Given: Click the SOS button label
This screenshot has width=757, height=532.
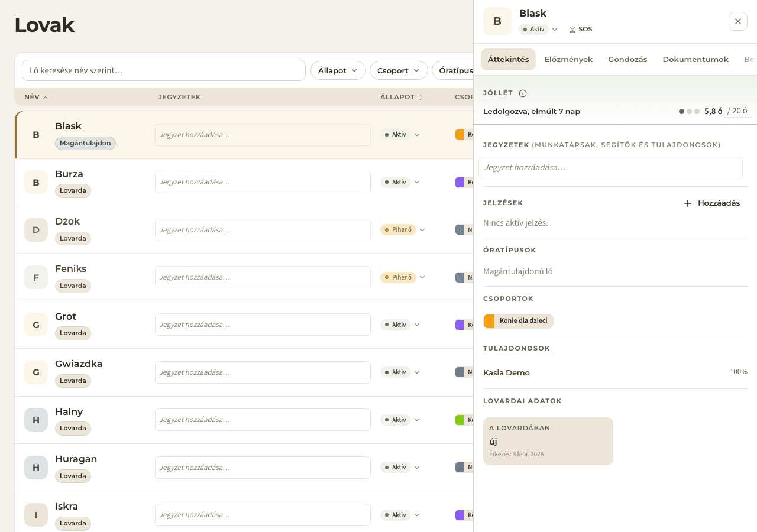Looking at the screenshot, I should coord(585,30).
